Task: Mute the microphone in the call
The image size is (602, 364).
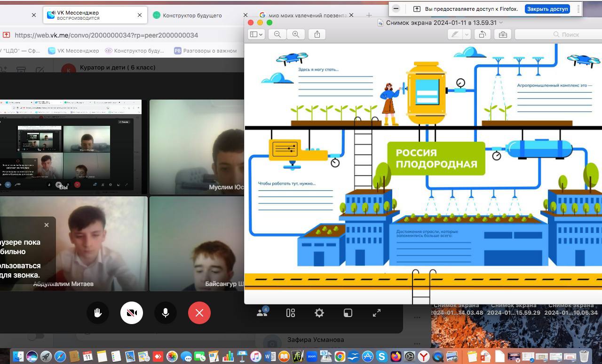Action: (166, 313)
